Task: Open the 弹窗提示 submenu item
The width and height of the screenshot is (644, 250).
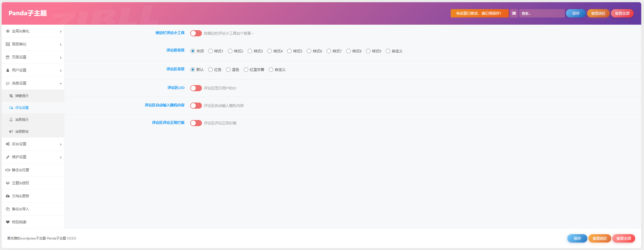Action: [x=33, y=96]
